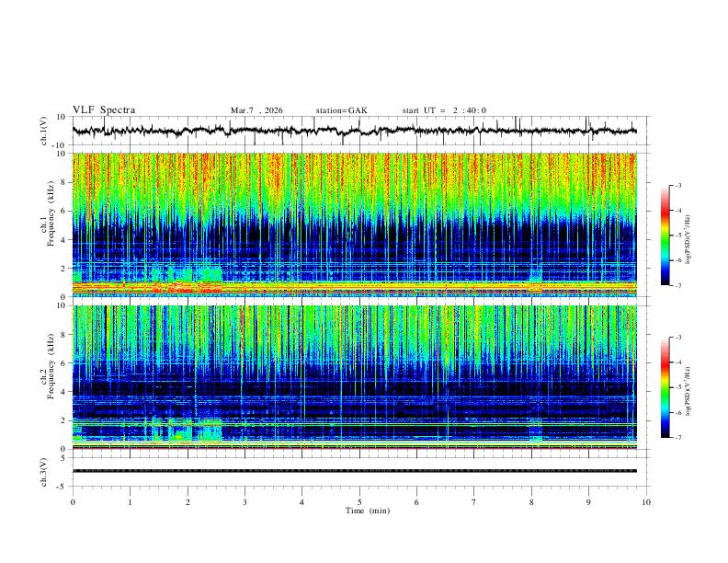This screenshot has height=563, width=728.
Task: Click the "Time (min)" axis title
Action: 368,511
